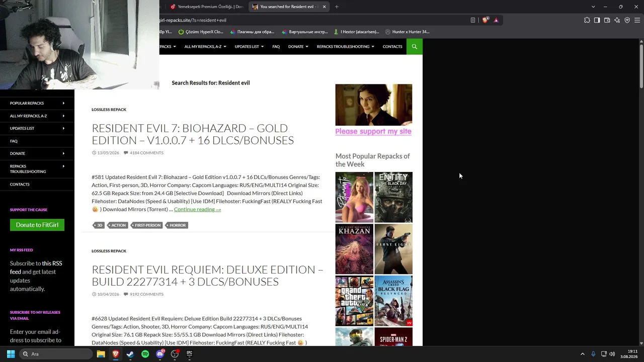The height and width of the screenshot is (362, 644).
Task: Open Brave Shields icon in address bar
Action: pos(485,20)
